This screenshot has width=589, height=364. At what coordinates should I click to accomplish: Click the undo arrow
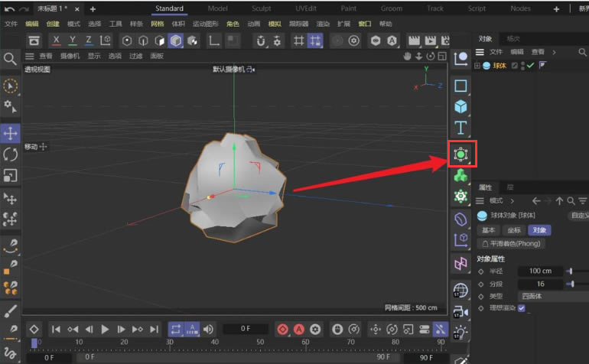coord(9,8)
